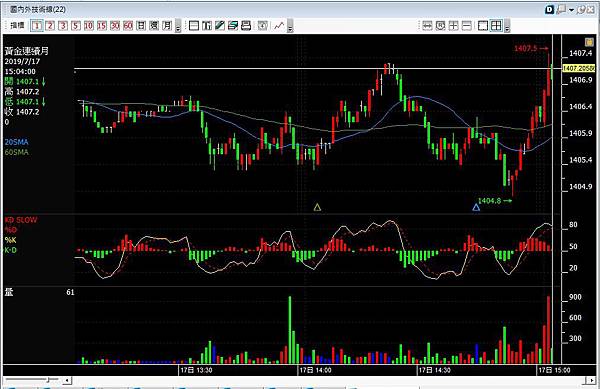The width and height of the screenshot is (600, 389).
Task: Switch to monthly (月) chart period
Action: pyautogui.click(x=167, y=26)
